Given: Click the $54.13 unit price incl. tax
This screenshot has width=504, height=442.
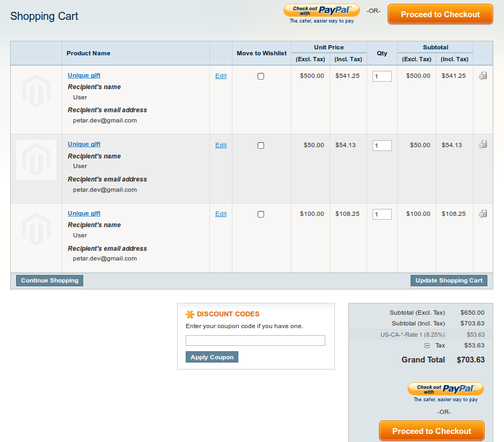Looking at the screenshot, I should click(x=346, y=145).
